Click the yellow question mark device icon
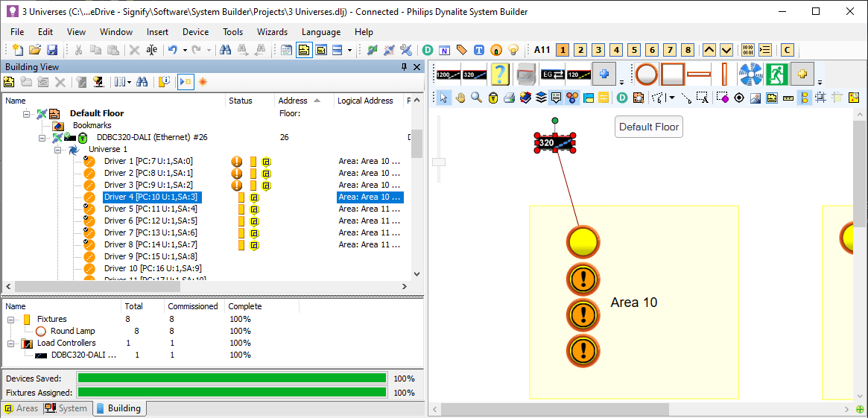The height and width of the screenshot is (418, 868). click(x=499, y=75)
